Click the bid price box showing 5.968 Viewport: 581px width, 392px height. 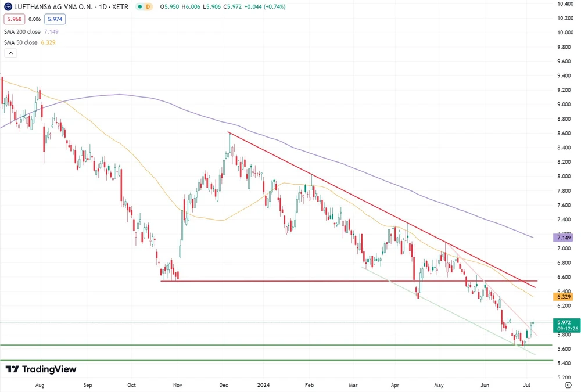pos(14,19)
